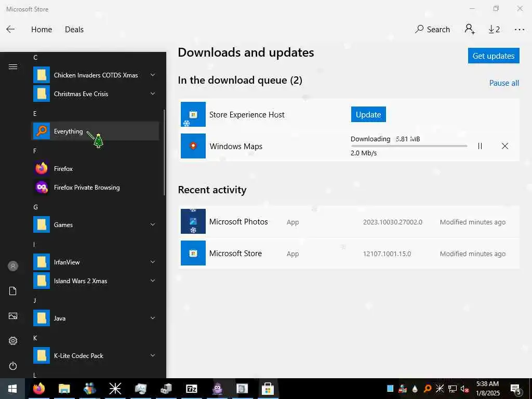Viewport: 532px width, 399px height.
Task: Click the Power button in Start
Action: (13, 366)
